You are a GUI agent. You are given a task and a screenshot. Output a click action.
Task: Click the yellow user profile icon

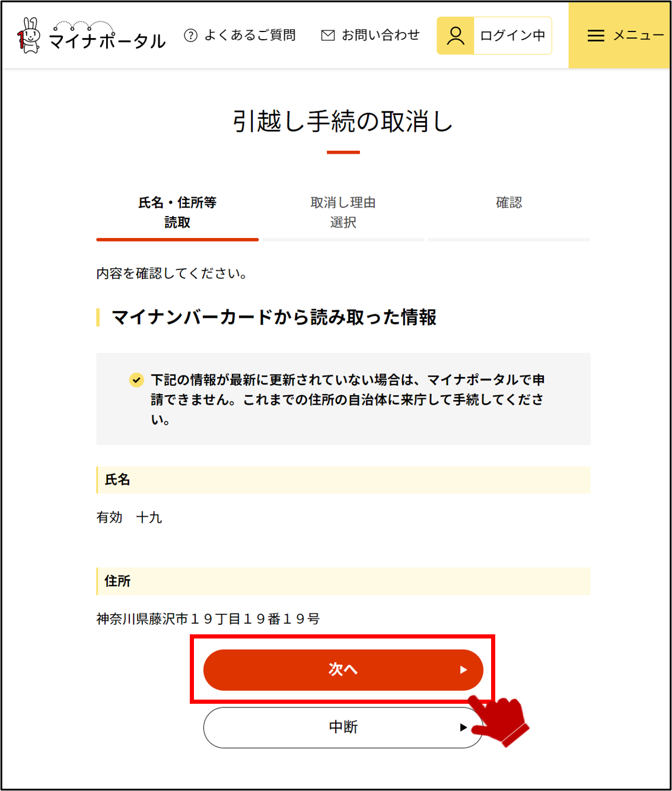pos(456,36)
